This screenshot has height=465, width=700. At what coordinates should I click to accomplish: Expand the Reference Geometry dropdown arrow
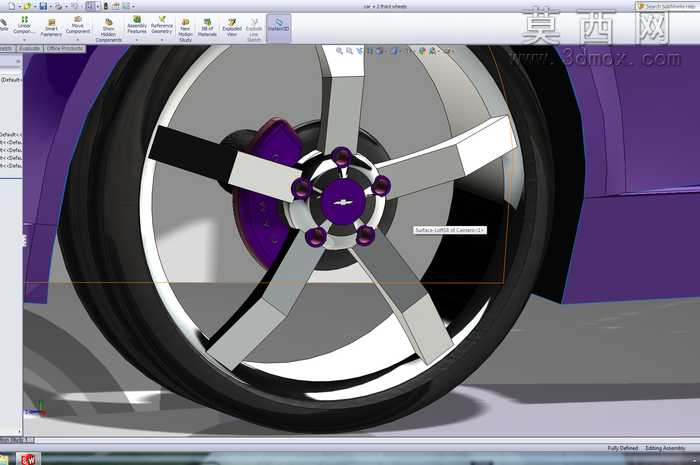click(x=162, y=40)
